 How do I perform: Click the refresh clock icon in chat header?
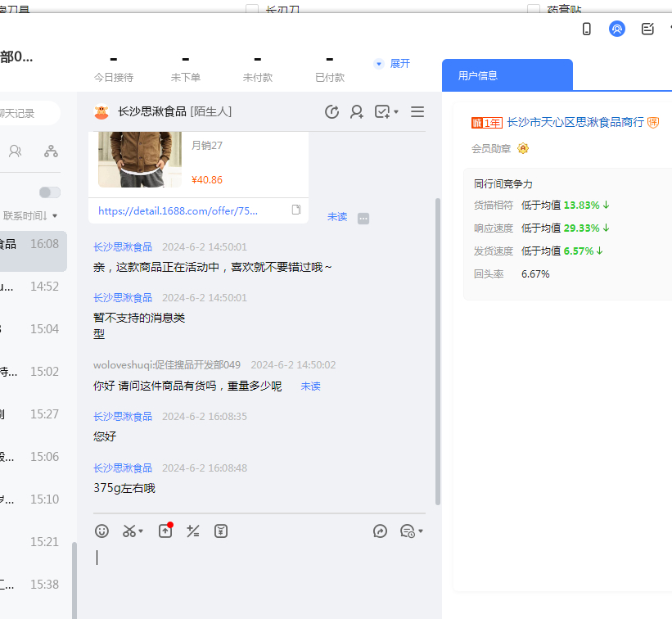331,112
